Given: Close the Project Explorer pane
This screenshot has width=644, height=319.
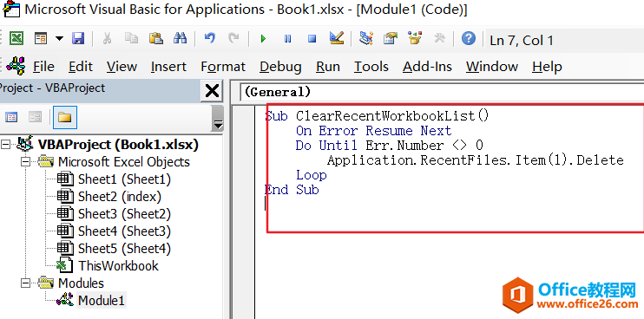Looking at the screenshot, I should pyautogui.click(x=212, y=90).
